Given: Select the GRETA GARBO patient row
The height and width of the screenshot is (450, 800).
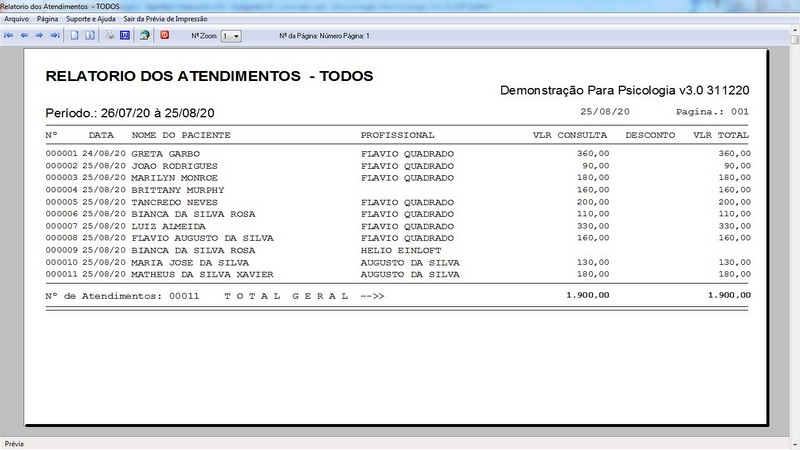Looking at the screenshot, I should [398, 154].
